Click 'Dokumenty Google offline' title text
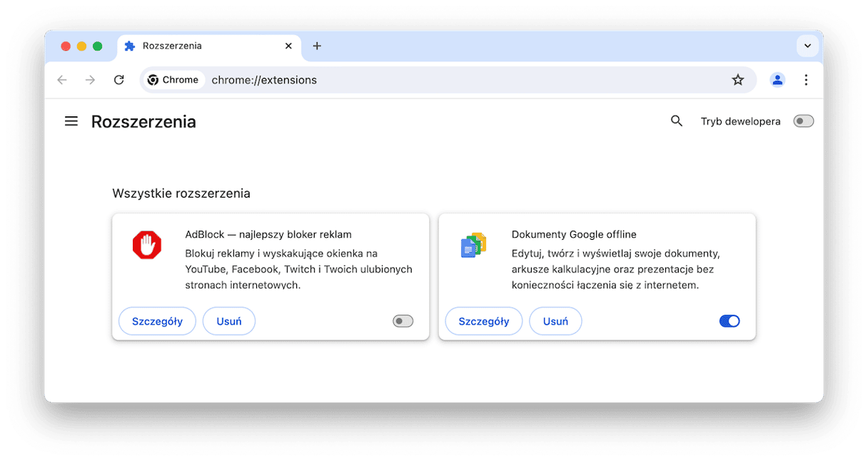The width and height of the screenshot is (868, 461). coord(574,234)
